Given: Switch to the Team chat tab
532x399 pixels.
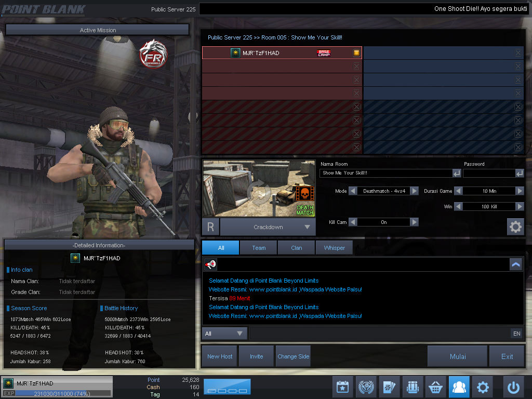Looking at the screenshot, I should point(259,248).
